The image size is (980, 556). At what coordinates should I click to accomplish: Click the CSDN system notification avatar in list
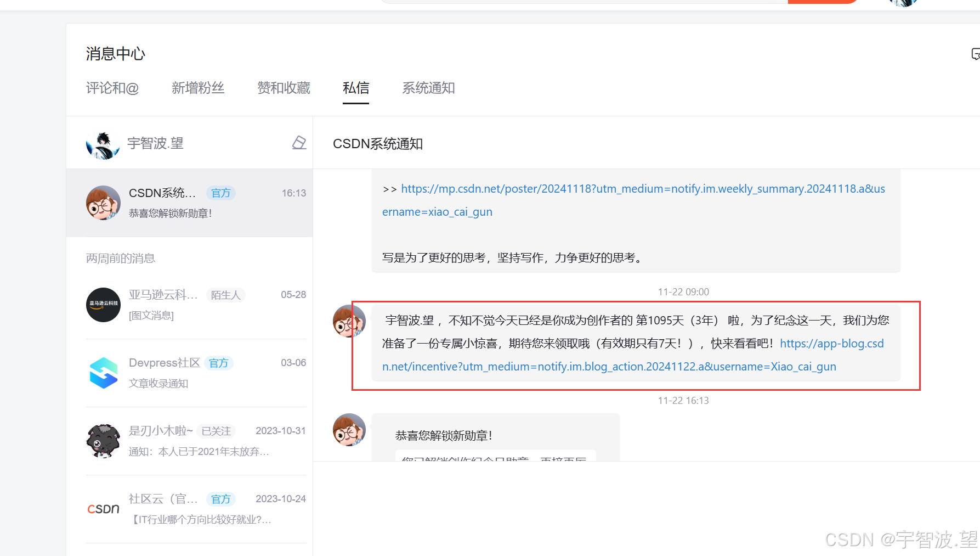tap(103, 203)
